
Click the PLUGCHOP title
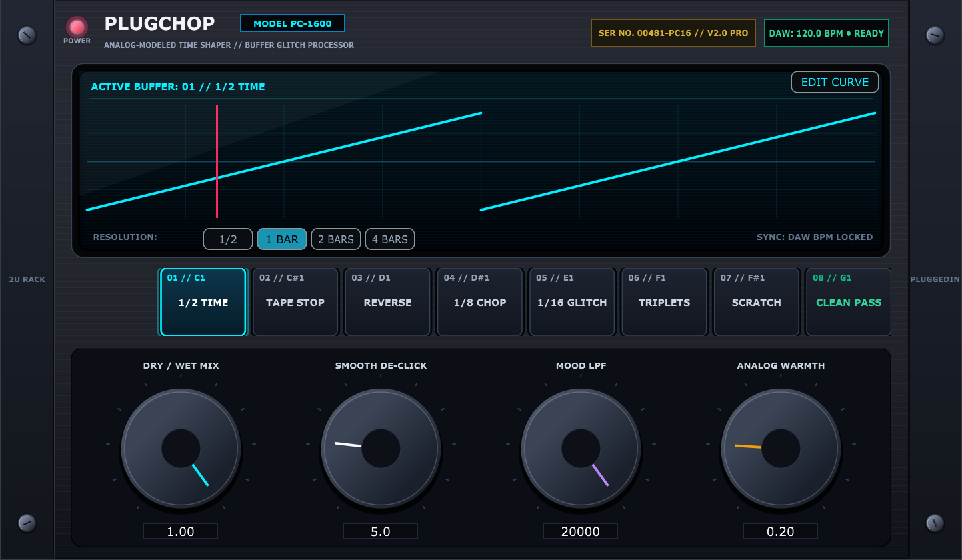coord(160,23)
